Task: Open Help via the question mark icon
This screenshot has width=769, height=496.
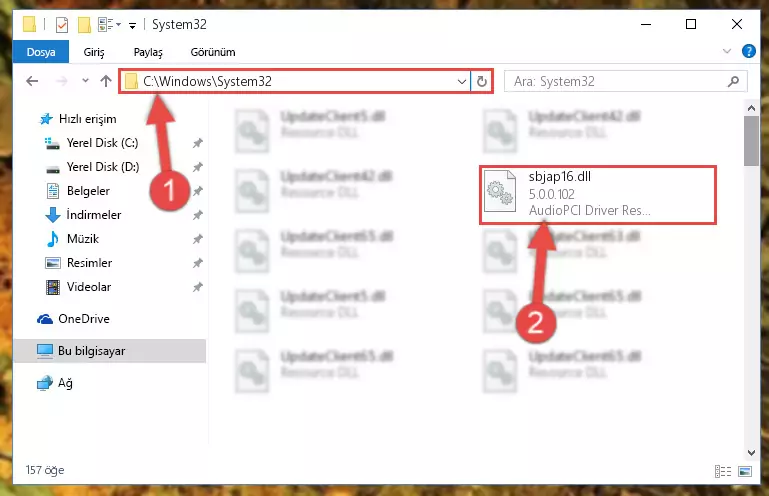Action: pyautogui.click(x=748, y=51)
